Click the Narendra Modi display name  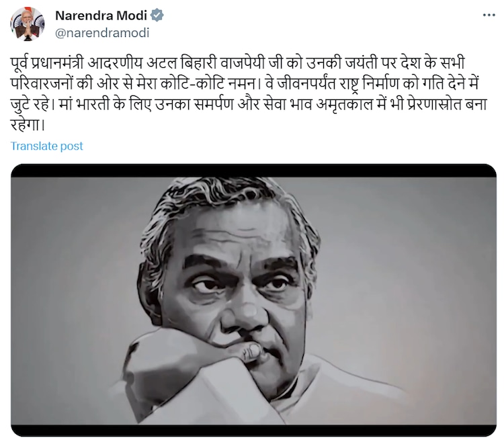(101, 15)
